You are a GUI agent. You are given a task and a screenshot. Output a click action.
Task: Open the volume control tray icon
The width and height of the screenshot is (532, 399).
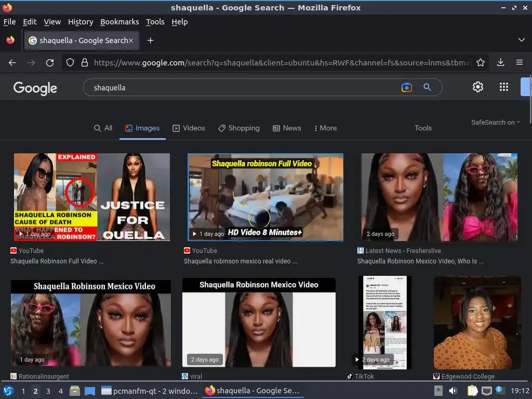click(453, 391)
